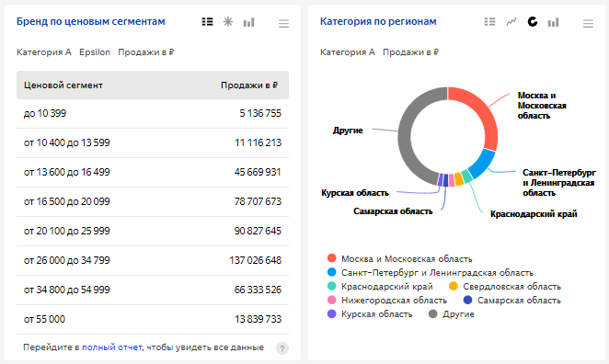Viewport: 609px width, 364px height.
Task: Switch regions widget to bar chart view
Action: [x=553, y=22]
